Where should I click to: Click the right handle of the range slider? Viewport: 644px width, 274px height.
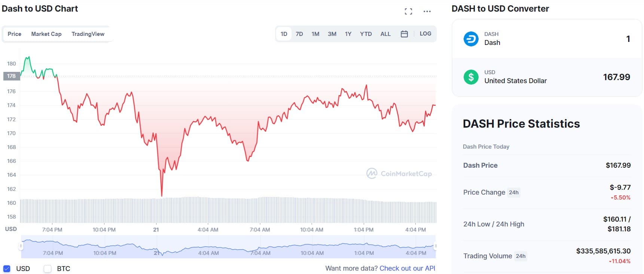pos(436,246)
